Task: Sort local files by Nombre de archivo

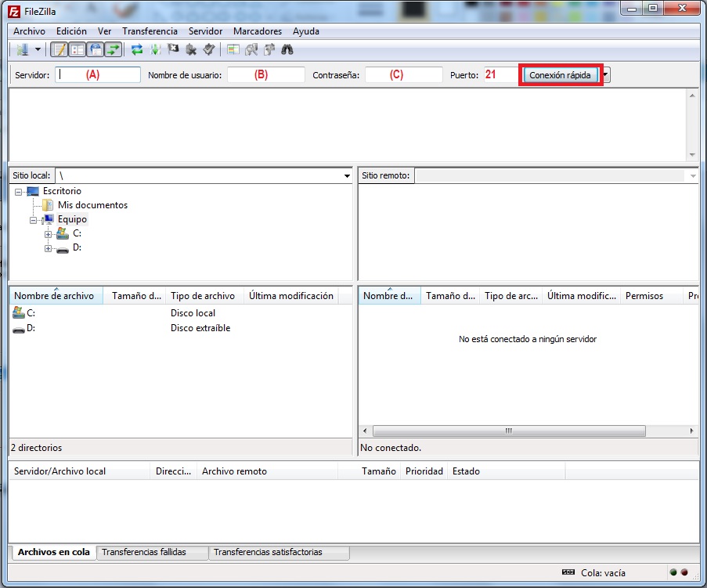Action: coord(56,296)
